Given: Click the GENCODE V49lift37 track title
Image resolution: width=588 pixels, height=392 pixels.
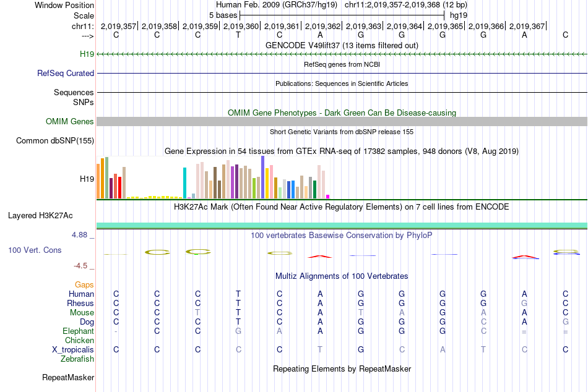Looking at the screenshot, I should pyautogui.click(x=342, y=45).
